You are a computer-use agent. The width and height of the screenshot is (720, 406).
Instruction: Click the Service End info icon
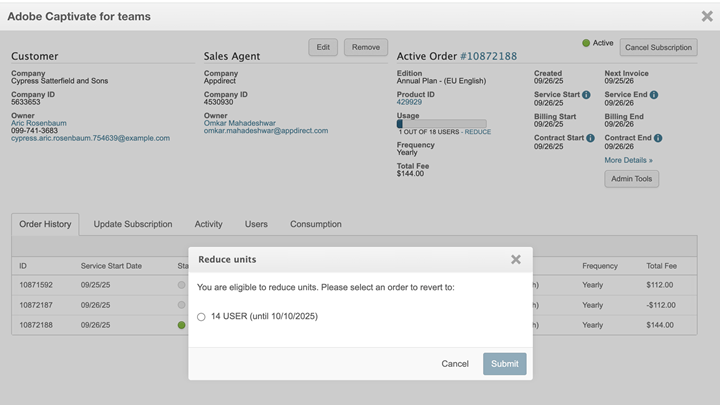point(654,95)
